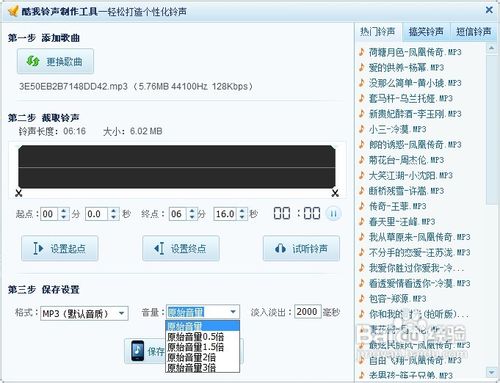Click the headphone icon on 试听铃声
500x383 pixels.
tap(280, 248)
